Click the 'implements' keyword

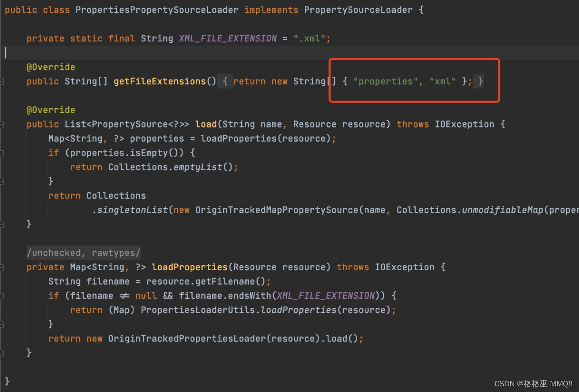[271, 10]
